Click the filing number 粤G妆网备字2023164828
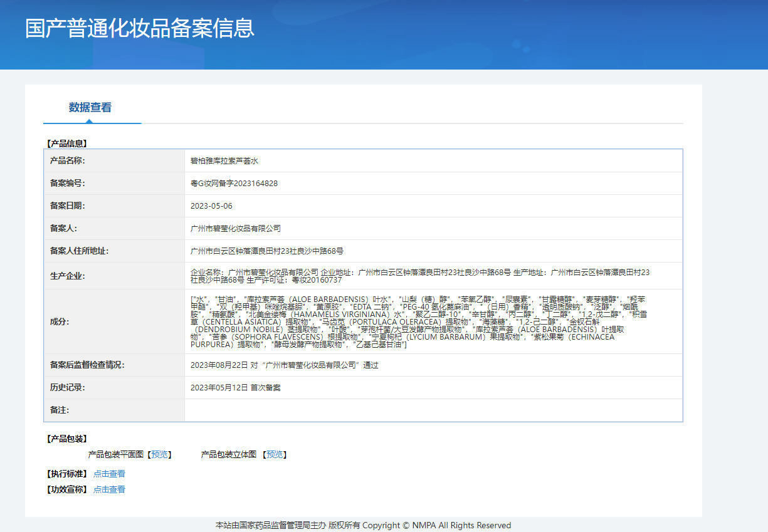 coord(234,184)
